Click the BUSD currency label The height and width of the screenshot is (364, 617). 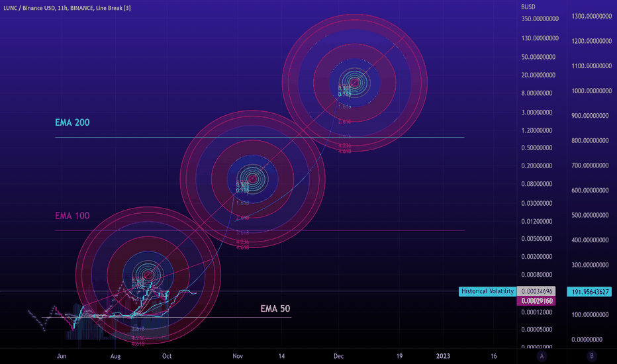pyautogui.click(x=528, y=7)
